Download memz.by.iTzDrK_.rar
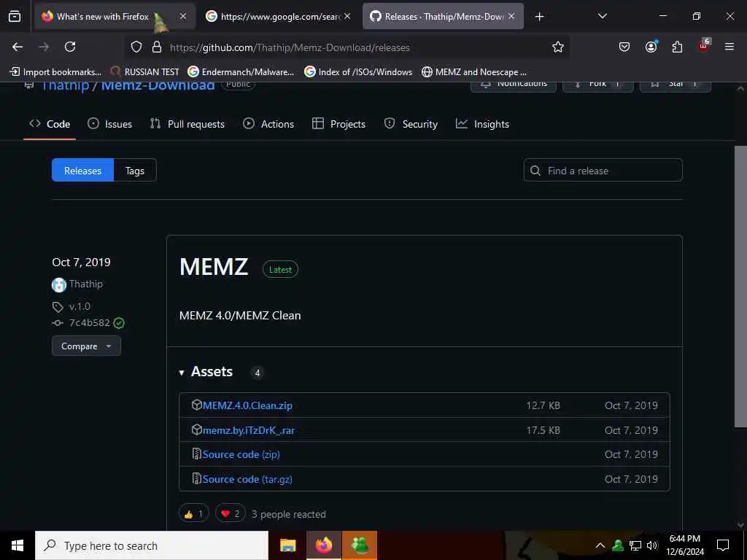Image resolution: width=747 pixels, height=560 pixels. (249, 430)
